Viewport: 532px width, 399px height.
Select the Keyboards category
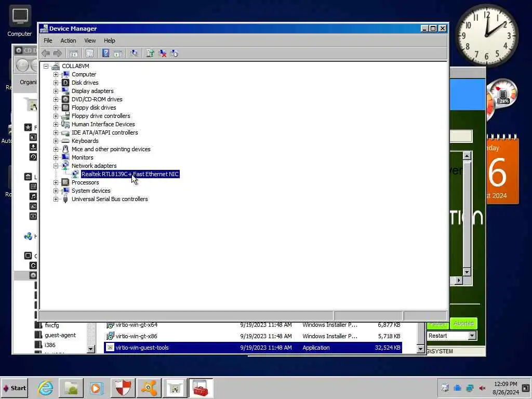click(85, 141)
